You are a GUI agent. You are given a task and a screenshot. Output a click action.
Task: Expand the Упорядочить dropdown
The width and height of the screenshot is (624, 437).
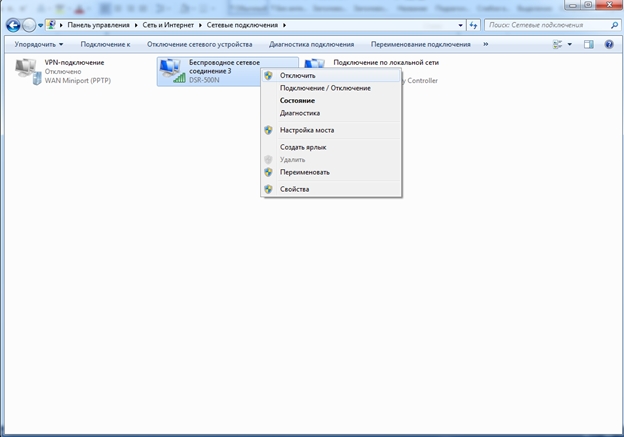coord(39,45)
